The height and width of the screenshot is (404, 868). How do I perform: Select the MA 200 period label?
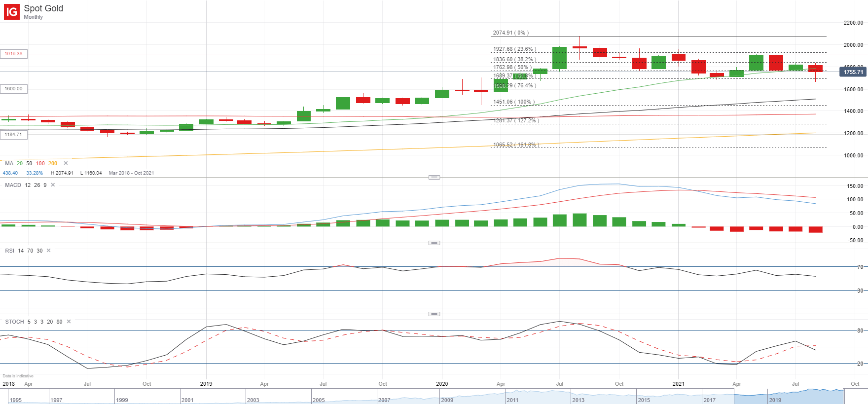[x=53, y=163]
